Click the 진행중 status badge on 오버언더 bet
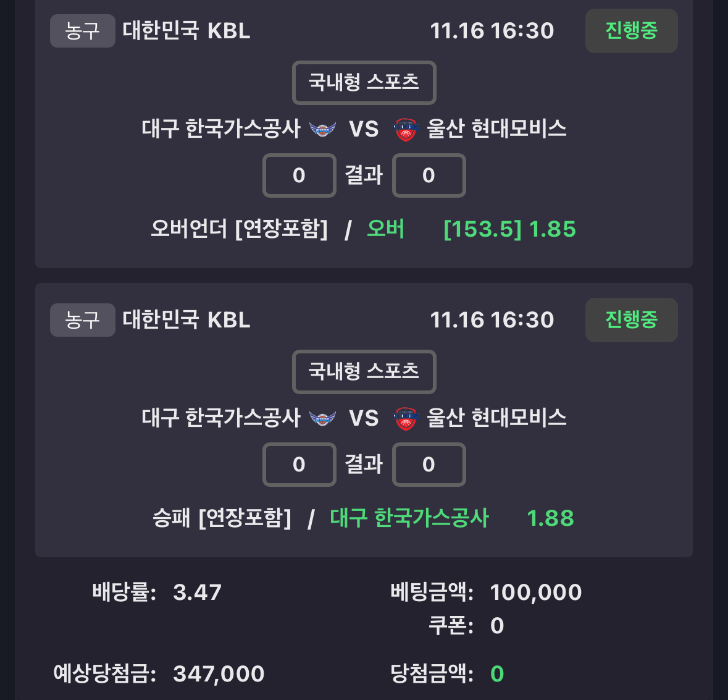 [631, 31]
